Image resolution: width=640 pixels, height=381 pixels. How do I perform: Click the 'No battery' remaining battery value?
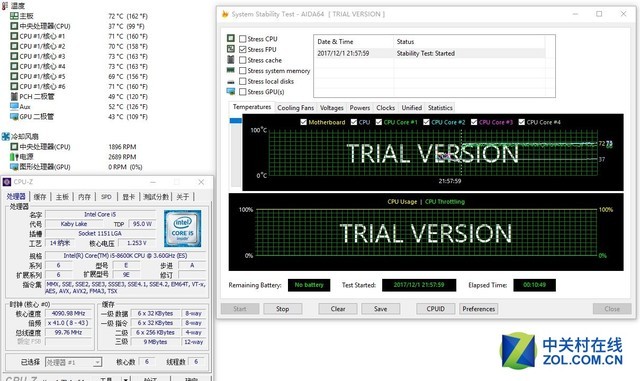(x=309, y=285)
